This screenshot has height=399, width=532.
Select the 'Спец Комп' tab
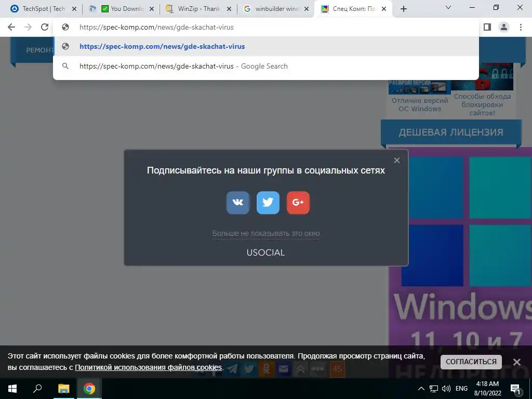pos(353,9)
